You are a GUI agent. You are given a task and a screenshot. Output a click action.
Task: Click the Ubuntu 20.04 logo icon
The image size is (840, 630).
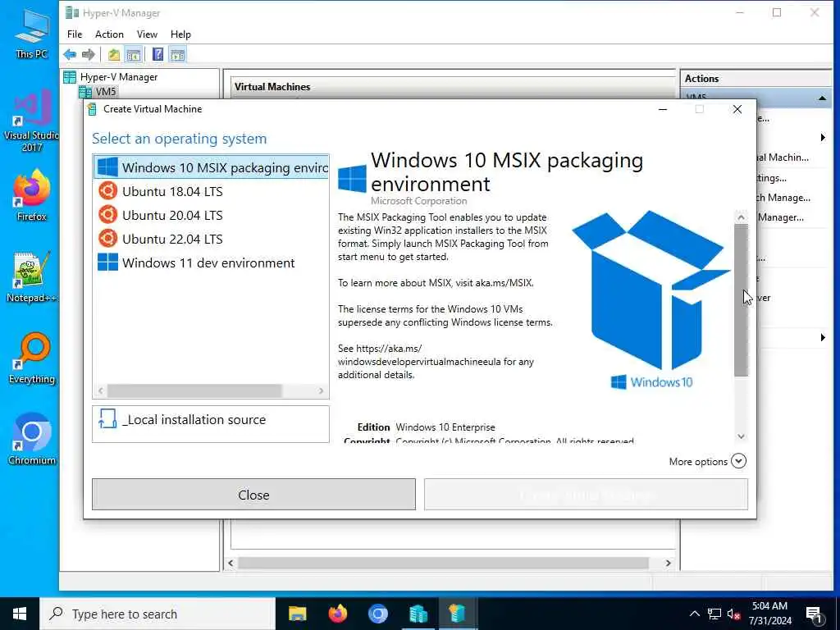(x=107, y=214)
